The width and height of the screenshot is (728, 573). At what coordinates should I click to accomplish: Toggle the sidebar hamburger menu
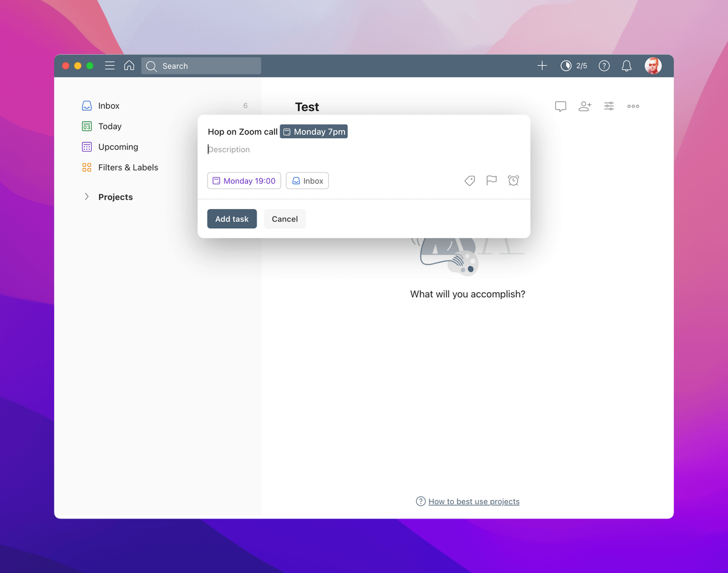(110, 66)
